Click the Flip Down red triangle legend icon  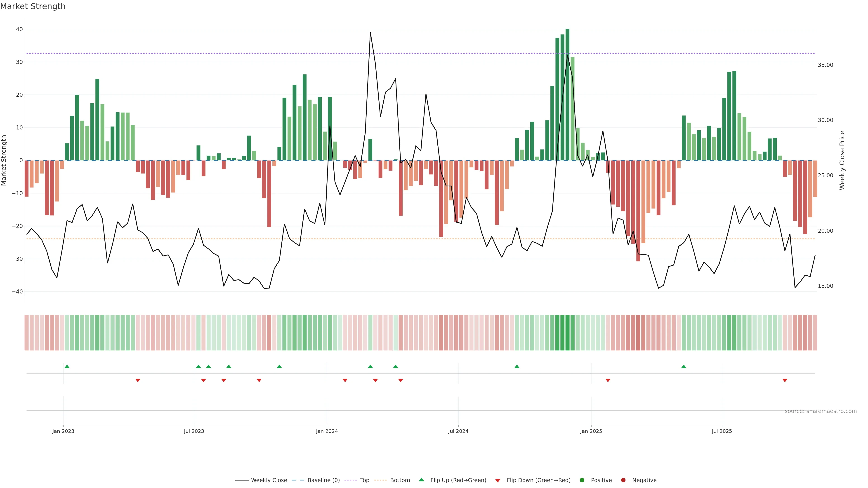tap(498, 481)
